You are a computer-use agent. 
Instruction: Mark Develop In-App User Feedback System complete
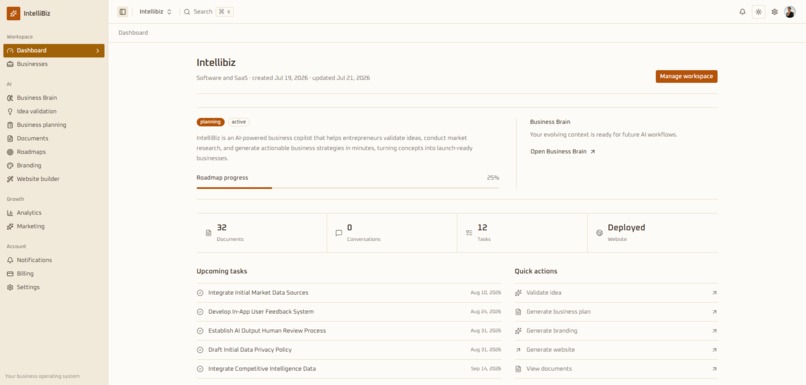point(200,312)
